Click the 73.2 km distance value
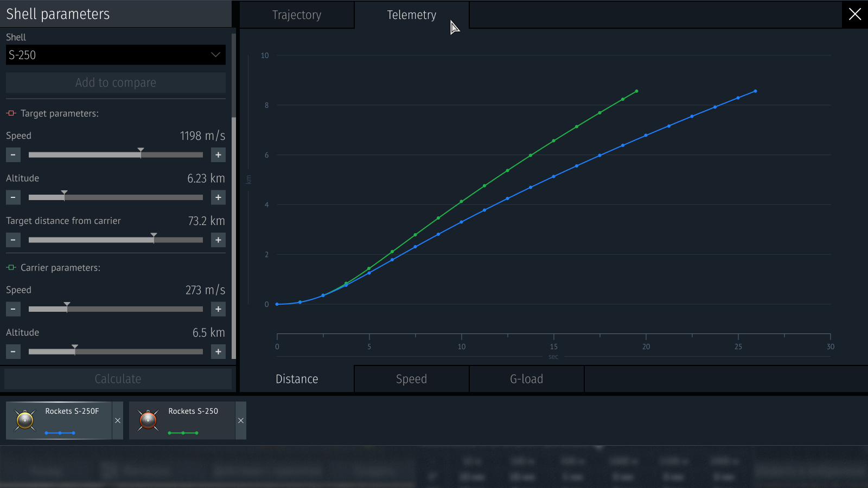 tap(207, 221)
